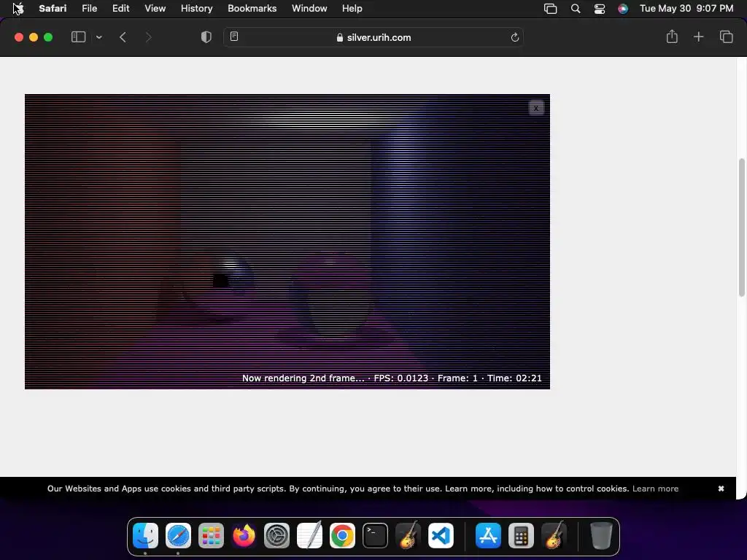This screenshot has width=747, height=560.
Task: Launch Visual Studio Code from the Dock
Action: pos(441,536)
